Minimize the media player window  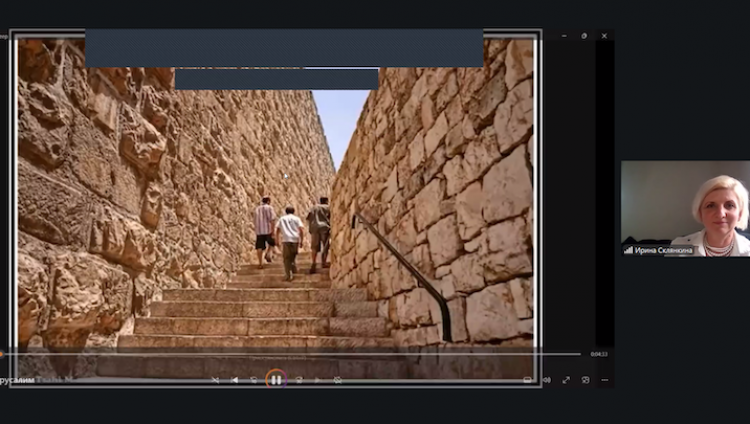pyautogui.click(x=564, y=36)
